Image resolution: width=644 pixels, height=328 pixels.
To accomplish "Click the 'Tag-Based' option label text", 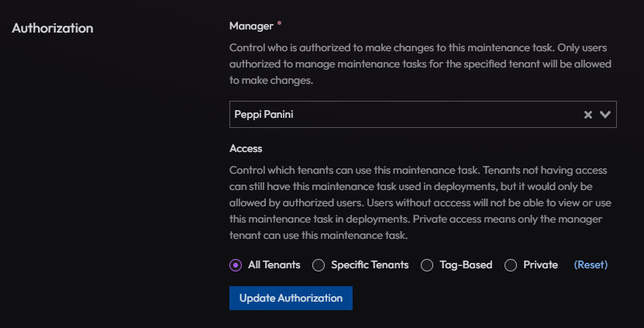I will point(466,264).
